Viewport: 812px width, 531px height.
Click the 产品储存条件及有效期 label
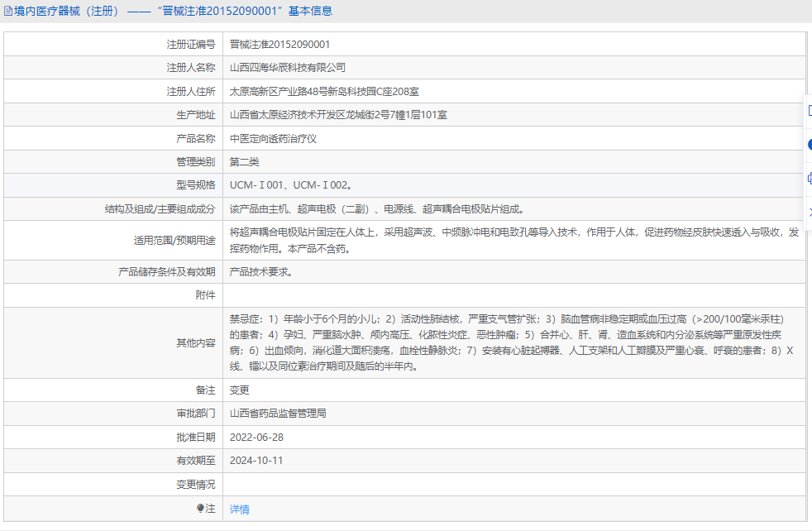point(166,271)
